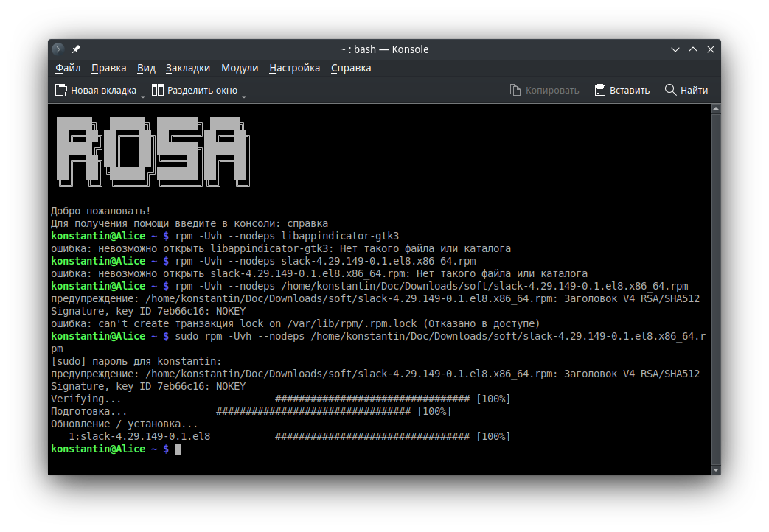This screenshot has width=769, height=532.
Task: Toggle the pin window on all desktops icon
Action: [x=77, y=49]
